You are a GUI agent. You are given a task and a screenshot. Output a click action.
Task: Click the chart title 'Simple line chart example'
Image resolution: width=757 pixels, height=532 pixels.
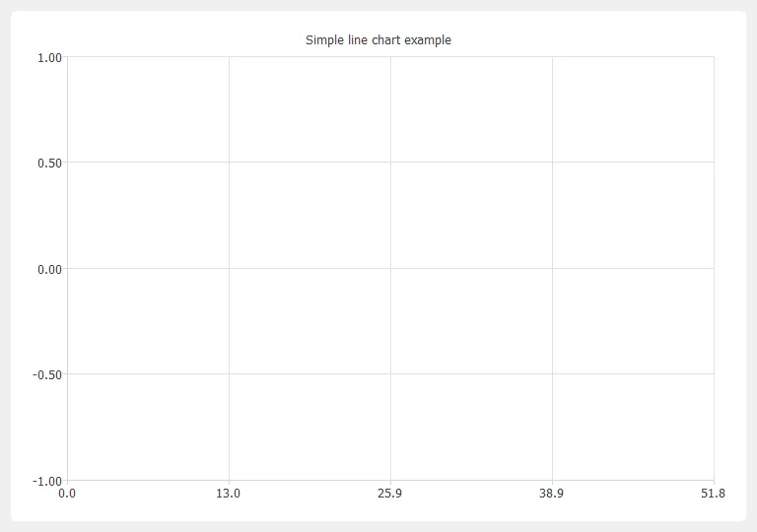(378, 40)
